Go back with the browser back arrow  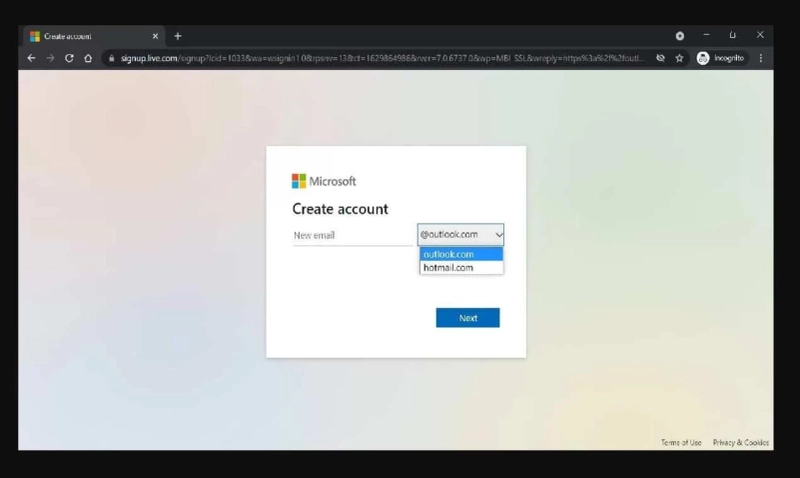[x=31, y=58]
